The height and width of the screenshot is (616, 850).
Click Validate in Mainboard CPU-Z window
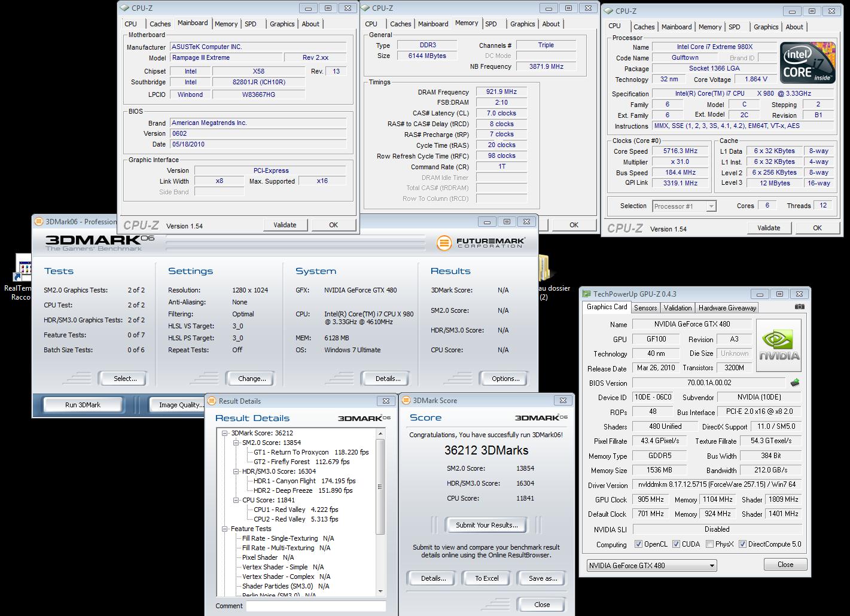click(285, 225)
